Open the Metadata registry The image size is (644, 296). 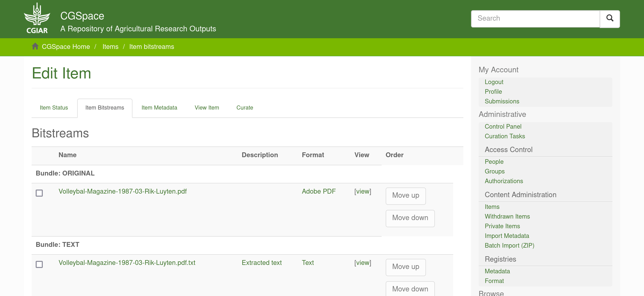click(x=497, y=271)
